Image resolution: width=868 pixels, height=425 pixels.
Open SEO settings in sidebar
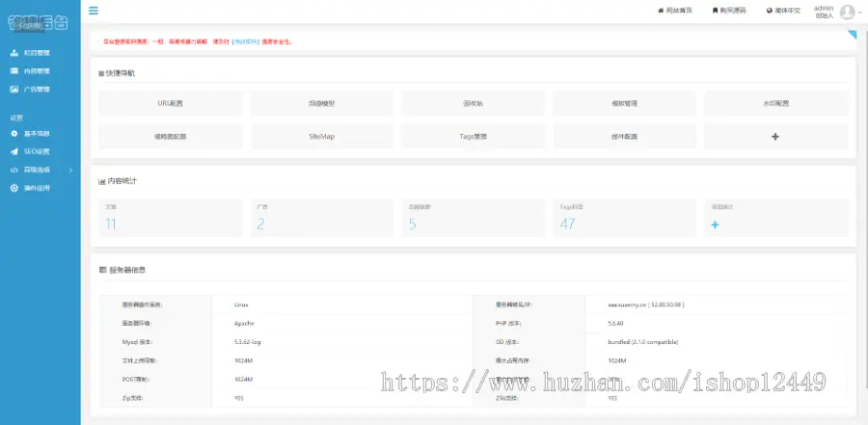coord(37,151)
